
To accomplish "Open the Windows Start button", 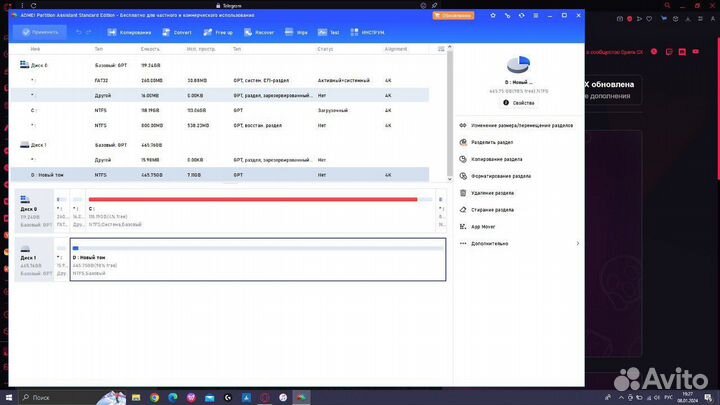I will 8,398.
